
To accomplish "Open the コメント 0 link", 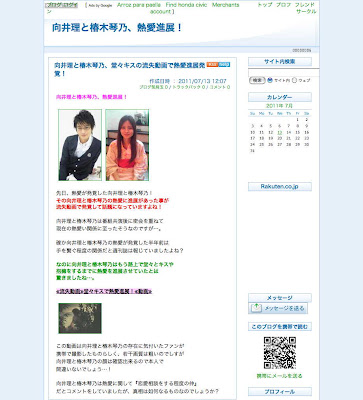I will tap(220, 87).
